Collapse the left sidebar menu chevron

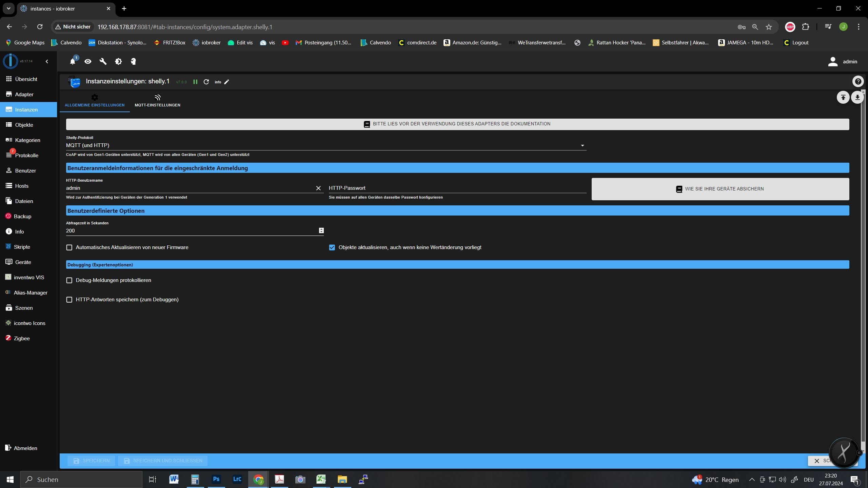coord(47,61)
